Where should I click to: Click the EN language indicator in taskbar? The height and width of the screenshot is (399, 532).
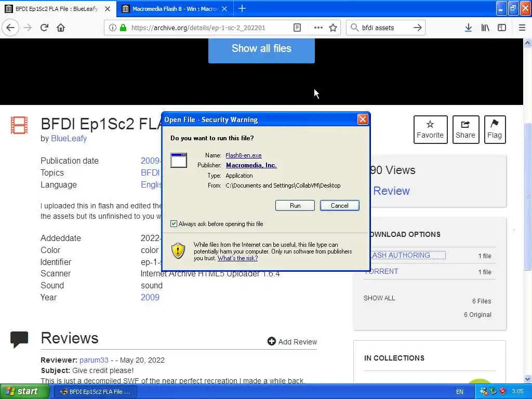point(460,392)
